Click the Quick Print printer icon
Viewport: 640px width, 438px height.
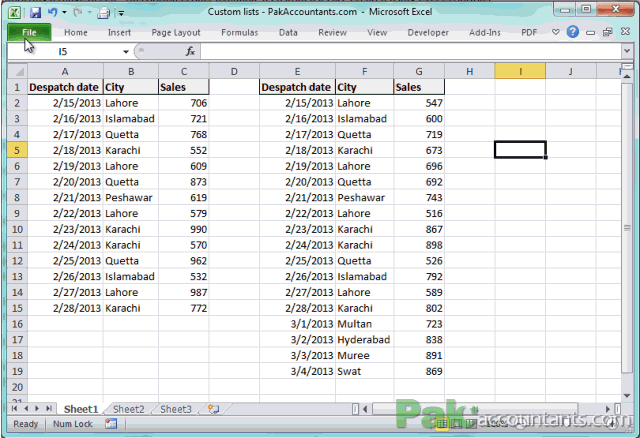click(103, 13)
